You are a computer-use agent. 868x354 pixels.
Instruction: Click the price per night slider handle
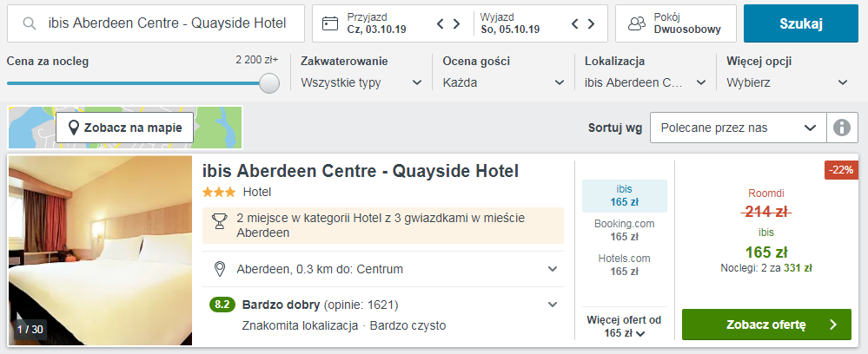coord(269,83)
